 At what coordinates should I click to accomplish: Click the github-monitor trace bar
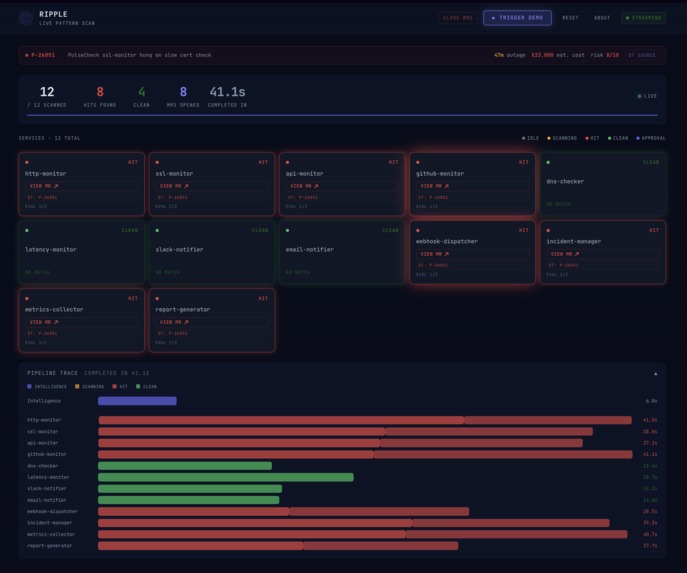tap(365, 454)
